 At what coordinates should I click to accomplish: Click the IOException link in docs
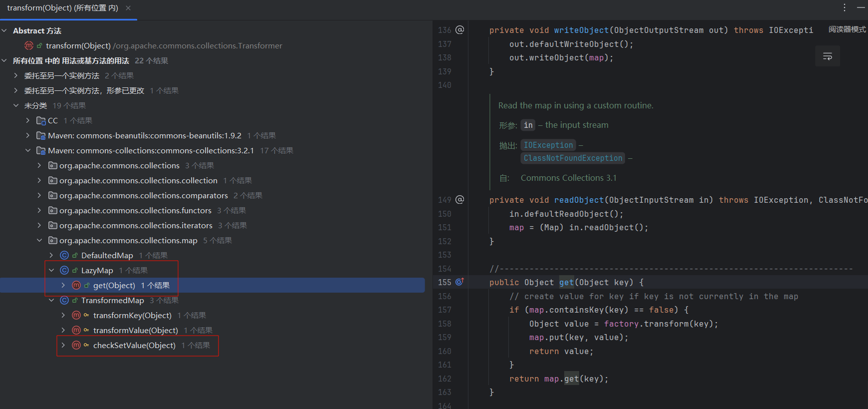[x=548, y=145]
